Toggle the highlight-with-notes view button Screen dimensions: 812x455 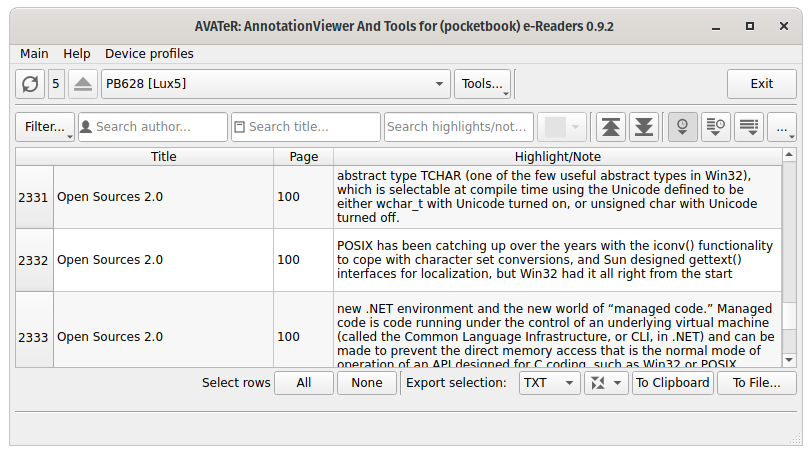point(716,127)
